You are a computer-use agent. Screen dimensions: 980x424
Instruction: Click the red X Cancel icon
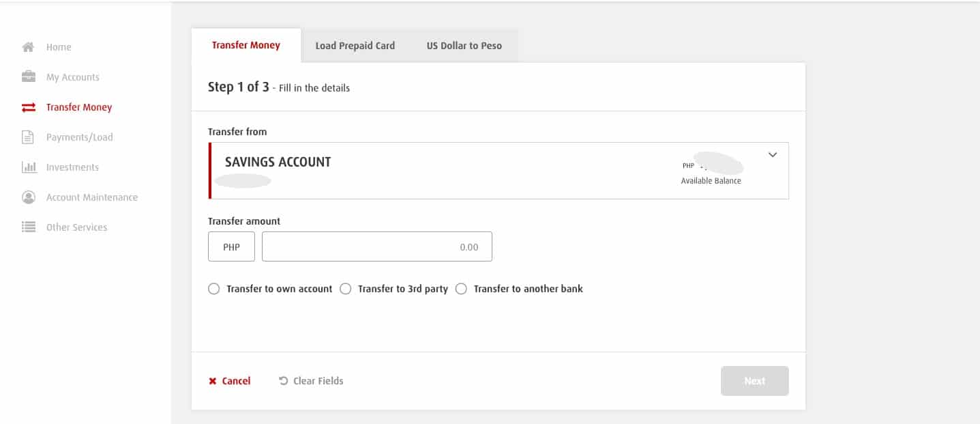click(x=213, y=381)
